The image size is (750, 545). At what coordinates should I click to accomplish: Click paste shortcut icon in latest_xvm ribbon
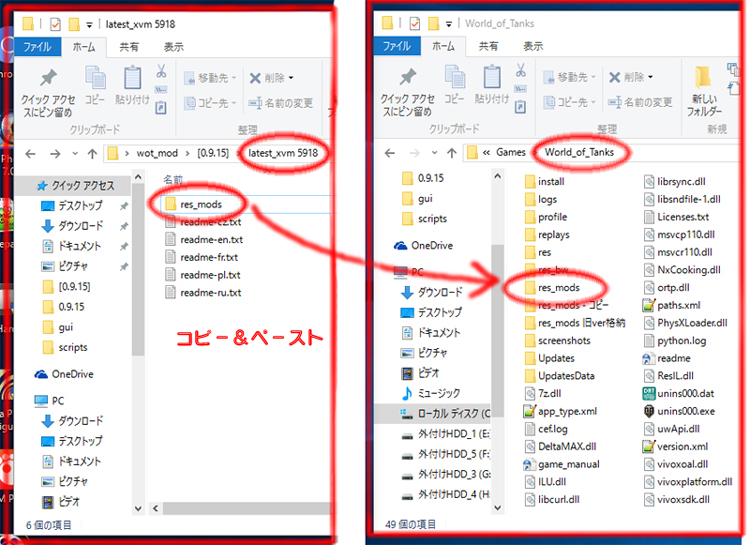coord(161,108)
